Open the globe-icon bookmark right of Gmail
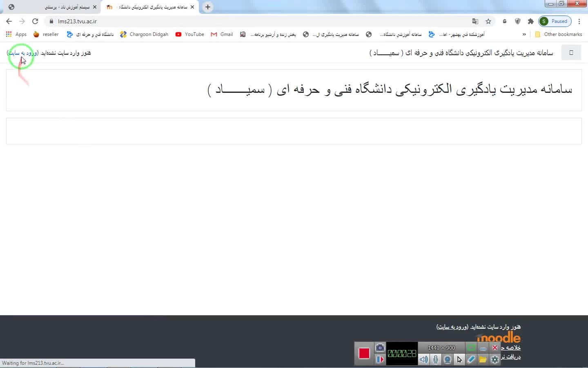The height and width of the screenshot is (368, 588). [331, 34]
